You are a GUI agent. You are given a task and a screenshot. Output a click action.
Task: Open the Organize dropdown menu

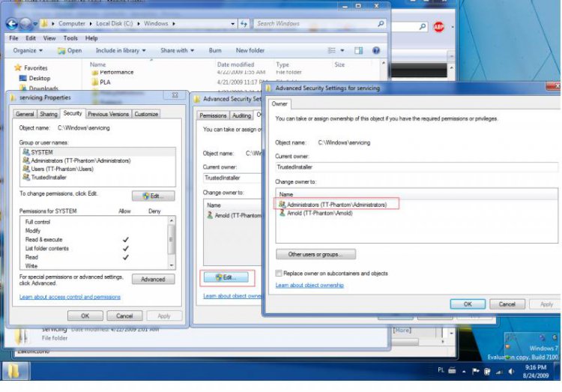click(28, 50)
